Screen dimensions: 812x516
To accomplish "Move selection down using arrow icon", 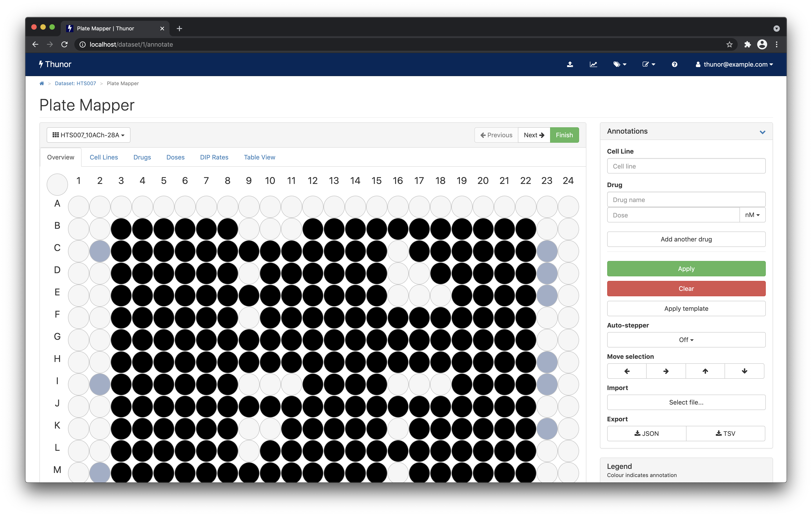I will tap(744, 371).
